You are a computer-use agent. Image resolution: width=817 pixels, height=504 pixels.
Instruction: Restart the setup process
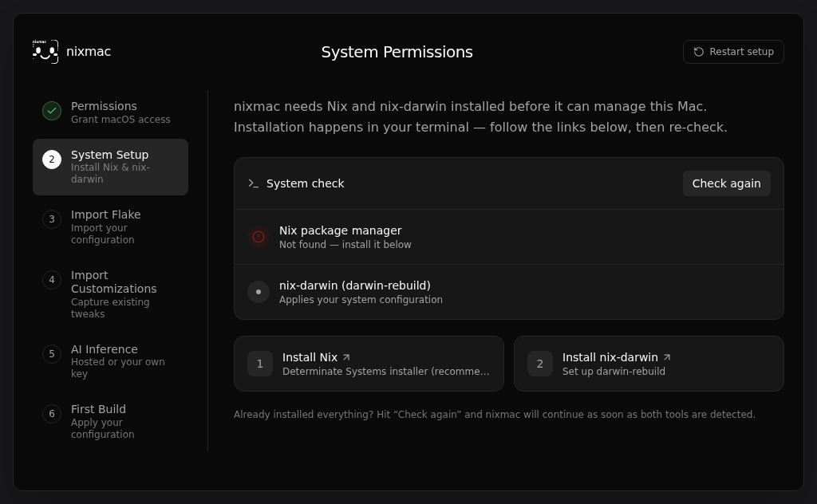tap(733, 52)
